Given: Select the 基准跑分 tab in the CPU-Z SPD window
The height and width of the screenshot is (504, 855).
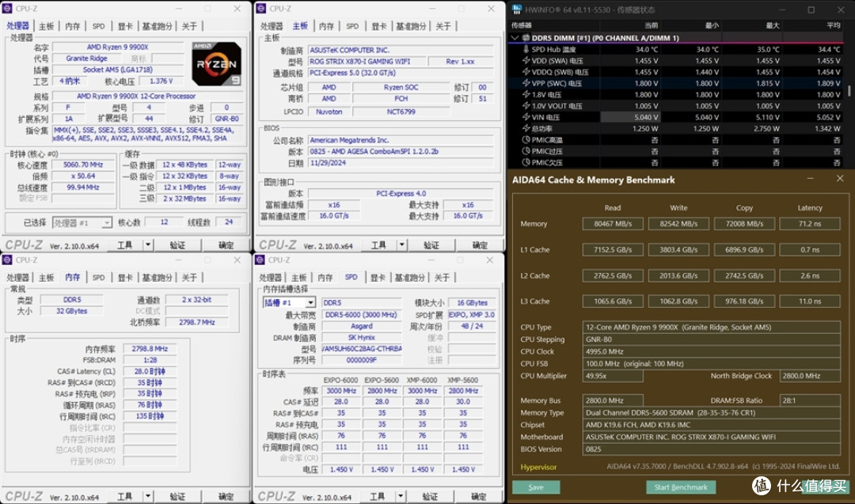Looking at the screenshot, I should pos(411,278).
